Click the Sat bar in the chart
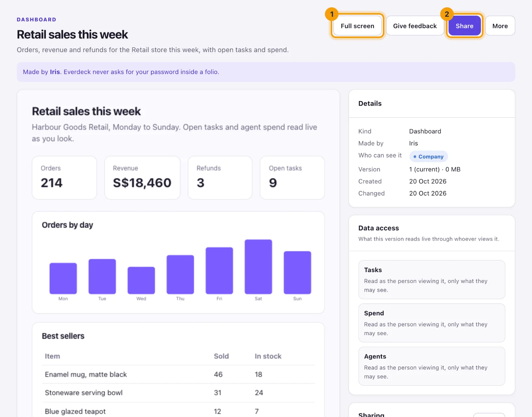 [x=258, y=267]
